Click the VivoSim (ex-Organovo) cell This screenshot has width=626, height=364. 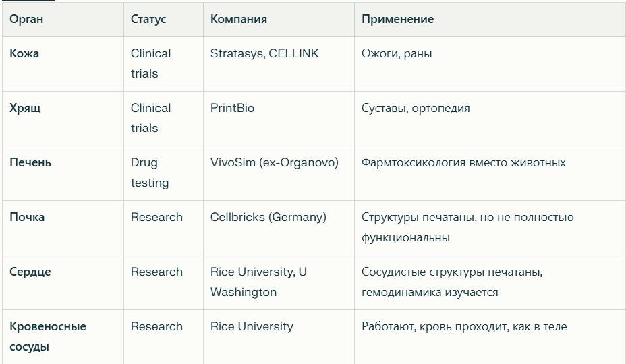pos(275,162)
